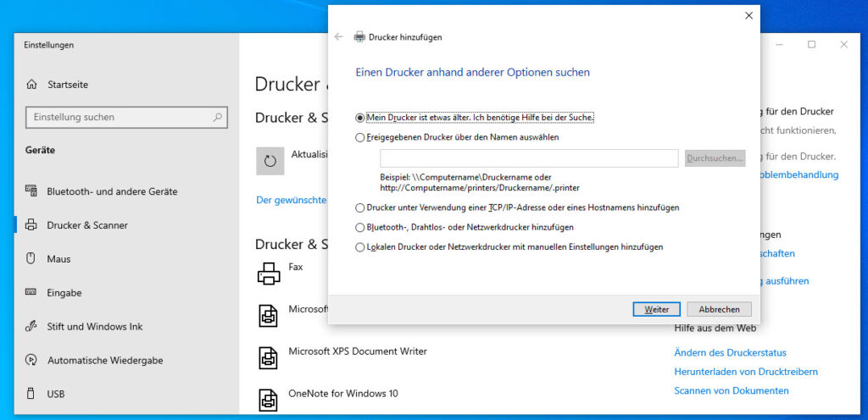This screenshot has width=868, height=420.
Task: Click the USB sidebar icon
Action: (x=31, y=394)
